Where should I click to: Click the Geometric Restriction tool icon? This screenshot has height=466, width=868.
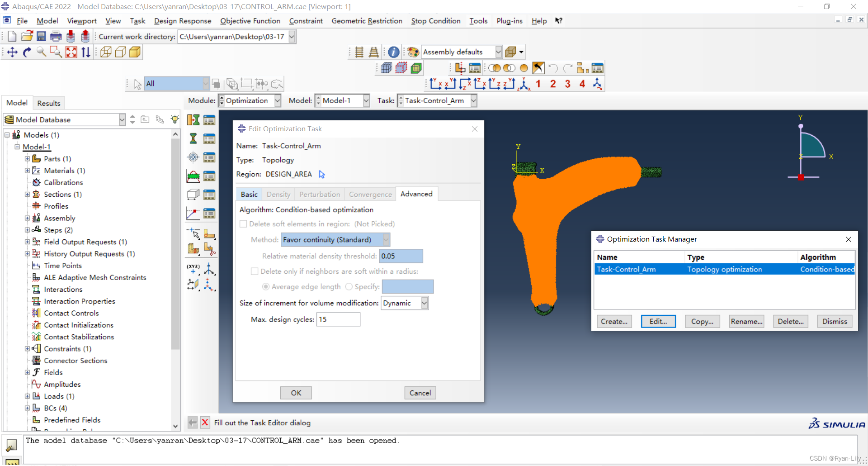193,195
